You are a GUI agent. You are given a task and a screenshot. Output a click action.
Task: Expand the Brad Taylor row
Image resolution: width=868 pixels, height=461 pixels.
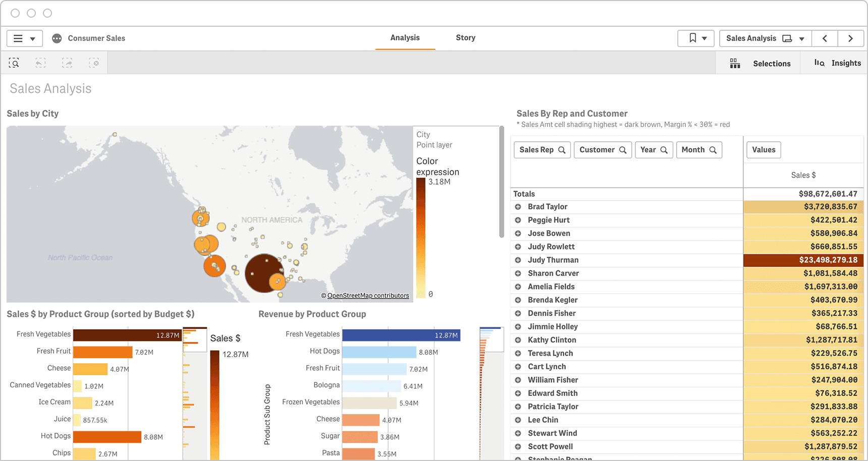(x=518, y=207)
